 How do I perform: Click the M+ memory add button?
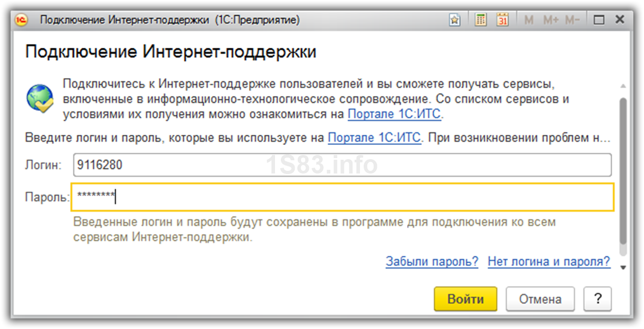551,20
